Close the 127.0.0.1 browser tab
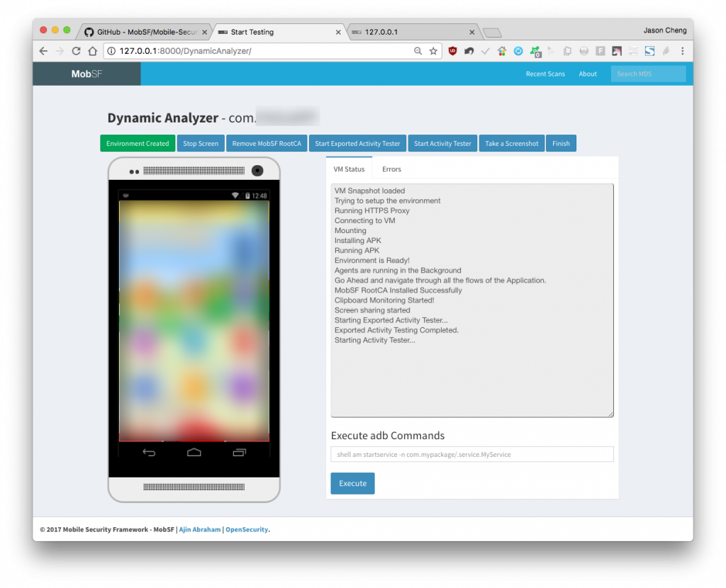 (x=471, y=33)
